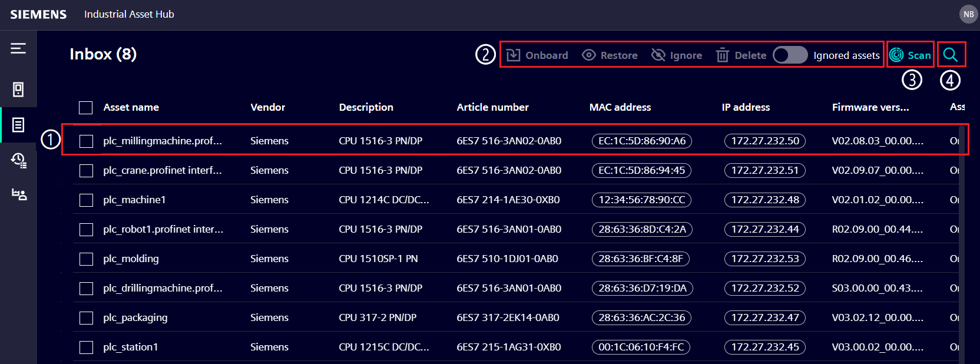Click the Scan radar icon

tap(896, 55)
